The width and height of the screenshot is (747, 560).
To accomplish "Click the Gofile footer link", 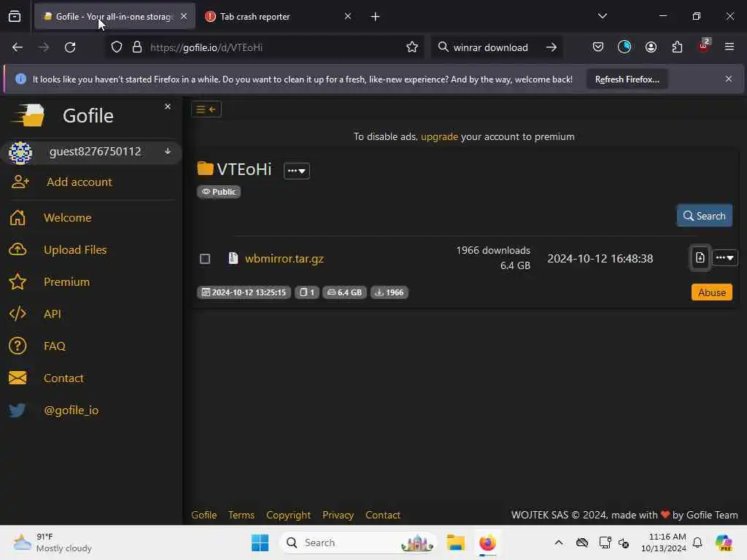I will point(204,515).
